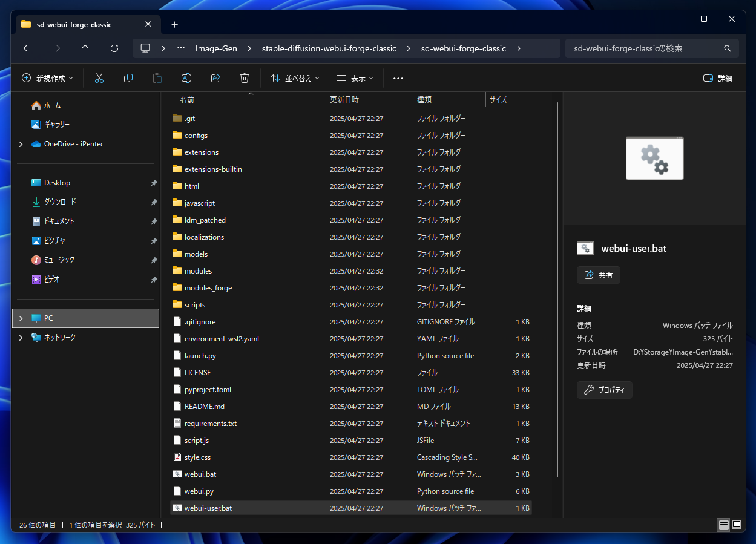Click the sd-webui-forge-classic search box
Viewport: 756px width, 544px height.
pyautogui.click(x=645, y=48)
